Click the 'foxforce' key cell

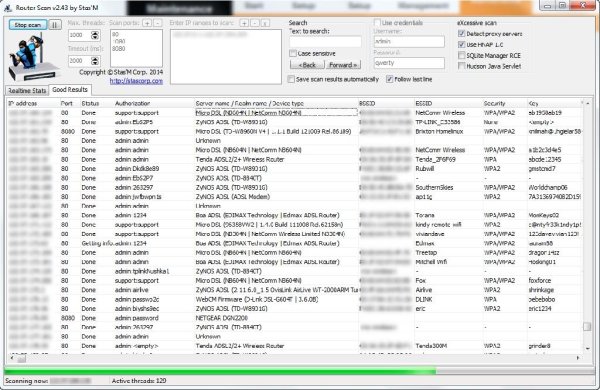[540, 281]
